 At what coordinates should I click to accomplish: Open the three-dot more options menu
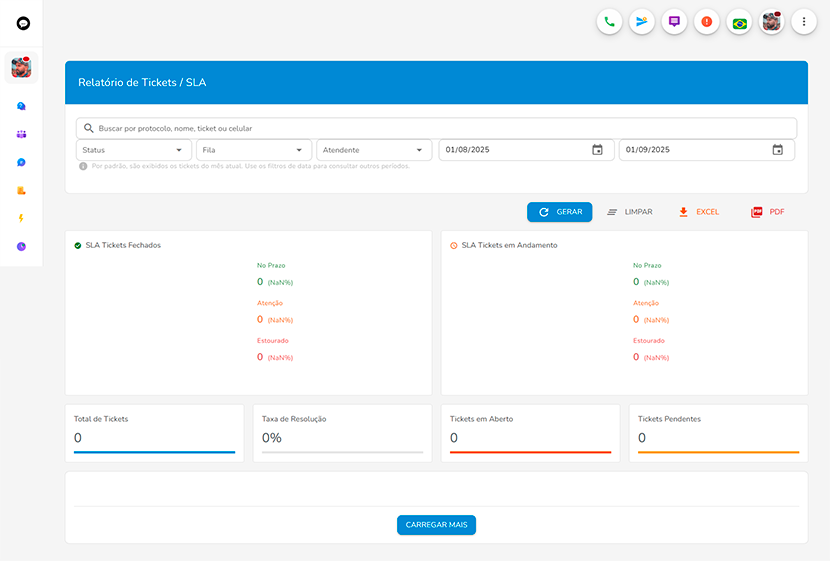[x=804, y=22]
